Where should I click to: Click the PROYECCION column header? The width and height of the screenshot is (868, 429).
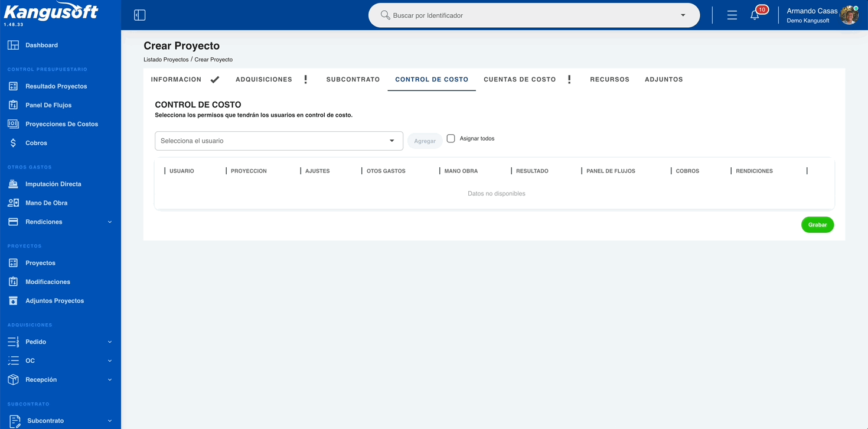coord(249,171)
